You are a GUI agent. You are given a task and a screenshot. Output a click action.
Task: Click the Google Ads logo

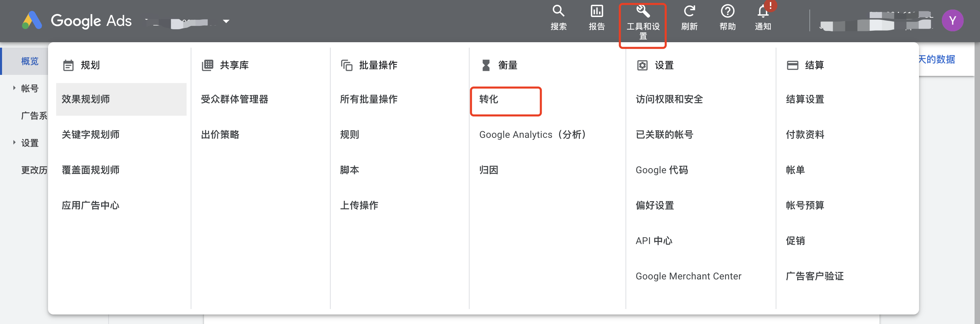(x=77, y=20)
